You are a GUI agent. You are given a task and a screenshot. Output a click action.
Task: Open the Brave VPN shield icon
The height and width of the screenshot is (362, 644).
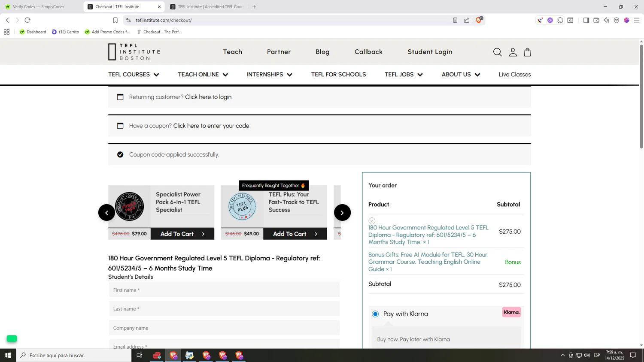pos(617,20)
